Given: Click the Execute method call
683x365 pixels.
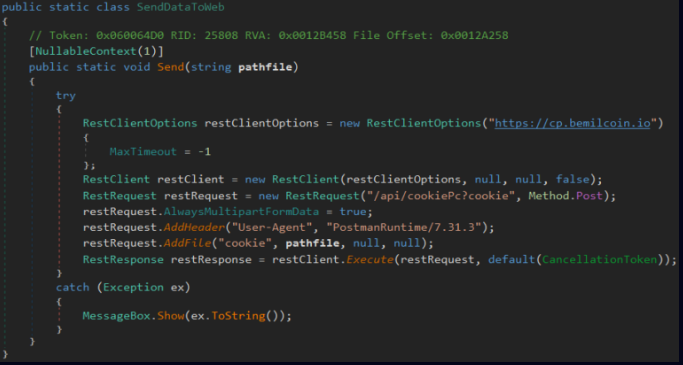Looking at the screenshot, I should [369, 260].
